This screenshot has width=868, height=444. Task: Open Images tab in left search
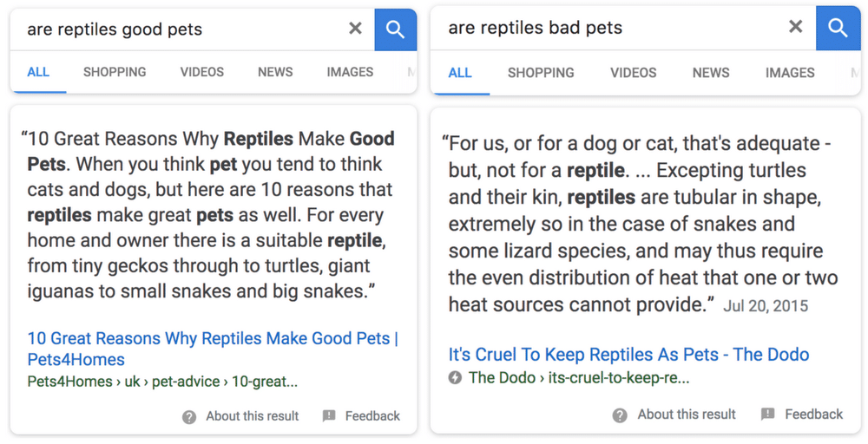(x=350, y=72)
